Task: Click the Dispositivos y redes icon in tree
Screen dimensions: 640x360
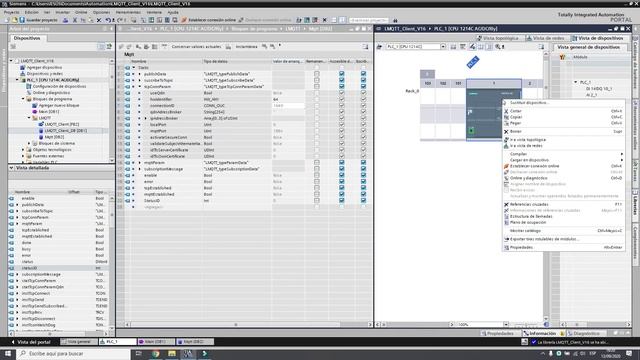Action: coord(22,73)
